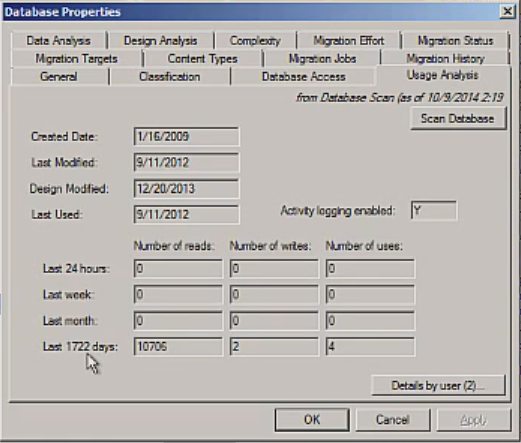Click the 'Last week:' row label
Screen dimensions: 521x443
pos(69,295)
